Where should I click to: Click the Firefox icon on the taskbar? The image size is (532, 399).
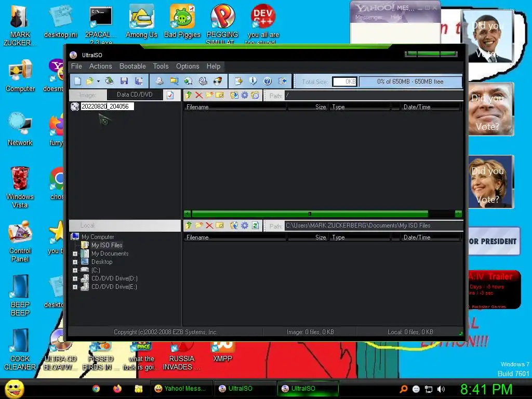[117, 389]
